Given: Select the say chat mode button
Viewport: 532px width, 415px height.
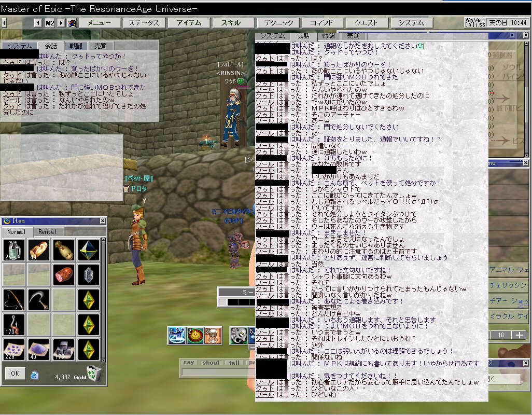Looking at the screenshot, I should (189, 363).
